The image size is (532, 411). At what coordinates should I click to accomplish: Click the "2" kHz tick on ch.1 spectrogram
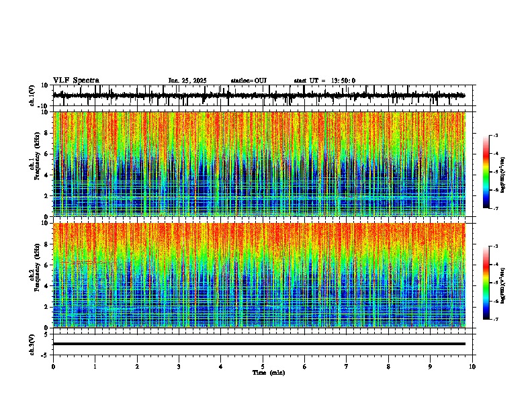(47, 195)
